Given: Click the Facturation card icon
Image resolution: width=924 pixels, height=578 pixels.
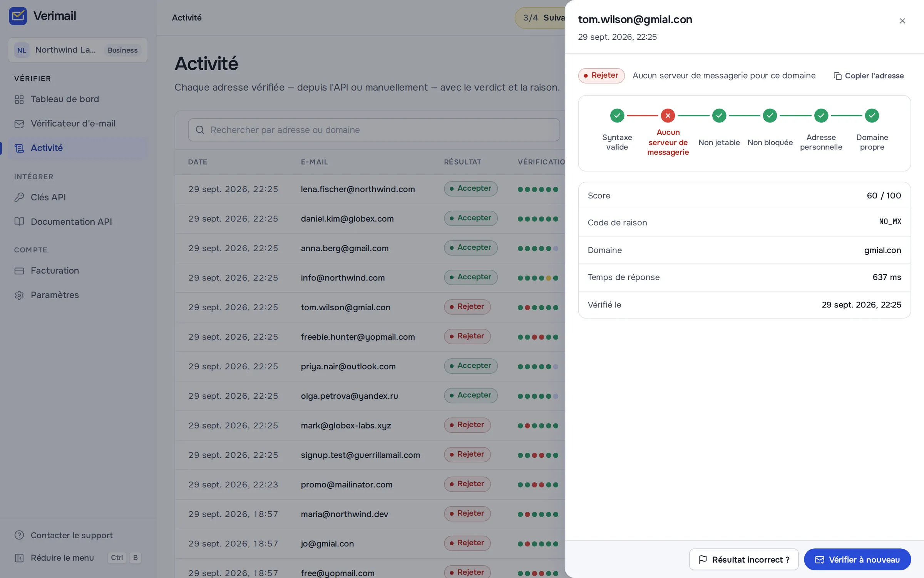Looking at the screenshot, I should [x=19, y=271].
